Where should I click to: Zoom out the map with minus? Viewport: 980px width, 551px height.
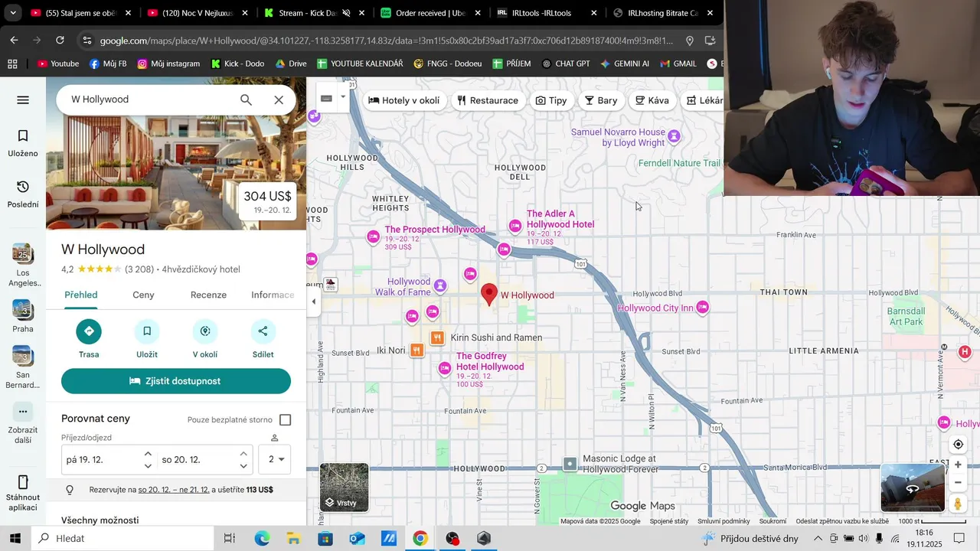[958, 483]
